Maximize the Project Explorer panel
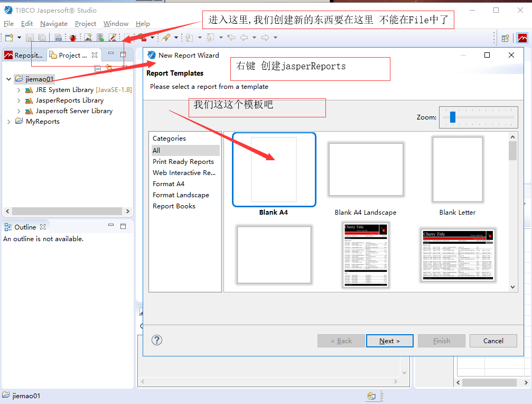 (123, 54)
